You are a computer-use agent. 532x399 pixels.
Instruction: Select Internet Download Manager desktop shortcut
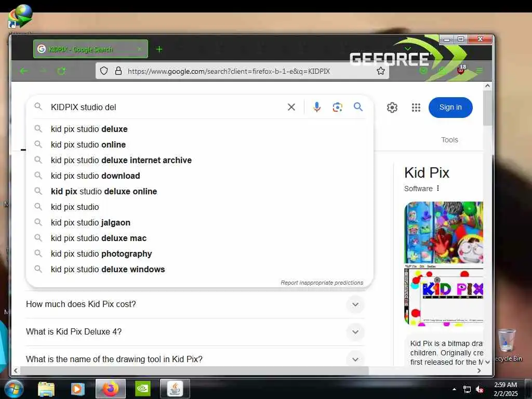click(x=20, y=16)
